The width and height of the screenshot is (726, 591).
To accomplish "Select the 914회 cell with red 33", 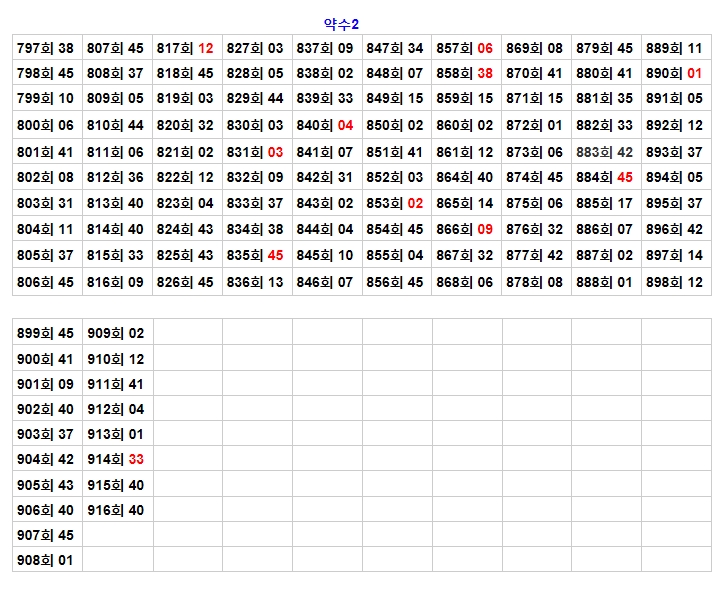I will (x=116, y=460).
